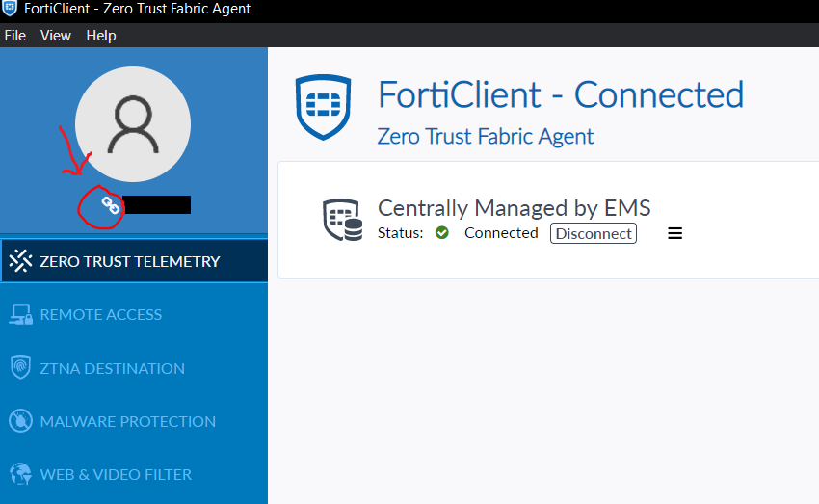Click the chain link icon beside username
Image resolution: width=819 pixels, height=504 pixels.
point(111,205)
